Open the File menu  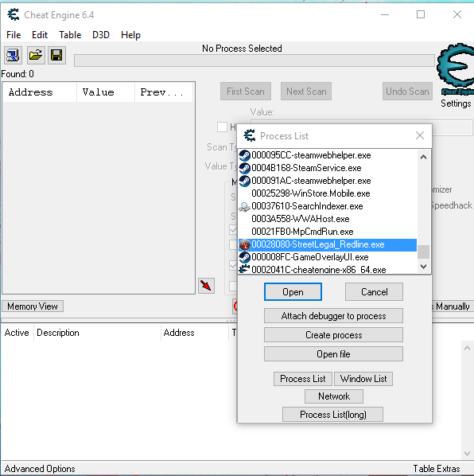tap(14, 35)
